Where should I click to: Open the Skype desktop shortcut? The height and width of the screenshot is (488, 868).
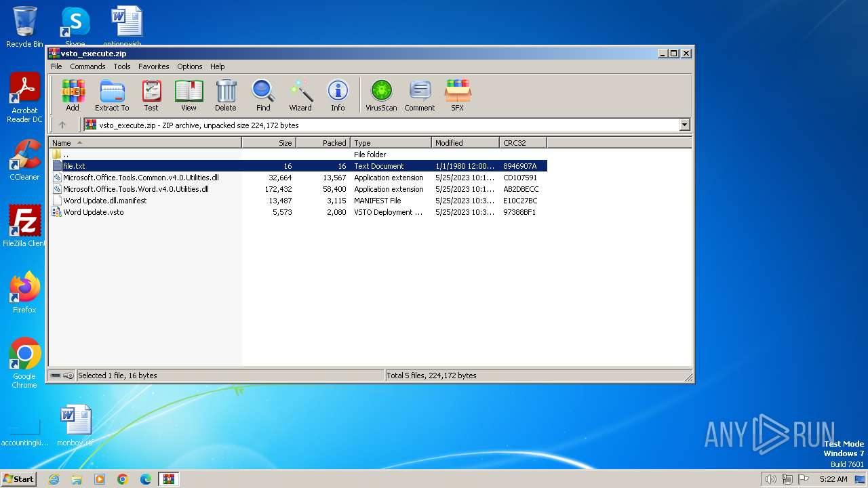(75, 27)
